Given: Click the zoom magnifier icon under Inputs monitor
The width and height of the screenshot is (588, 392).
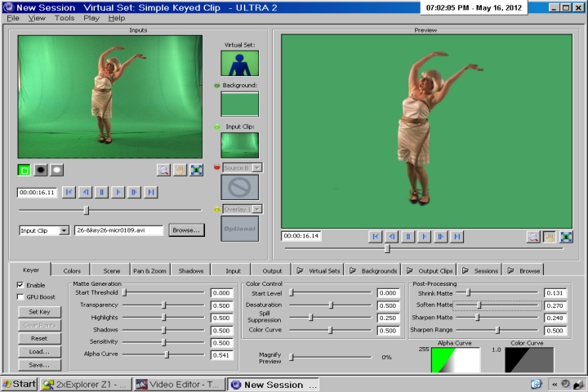Looking at the screenshot, I should click(x=164, y=170).
